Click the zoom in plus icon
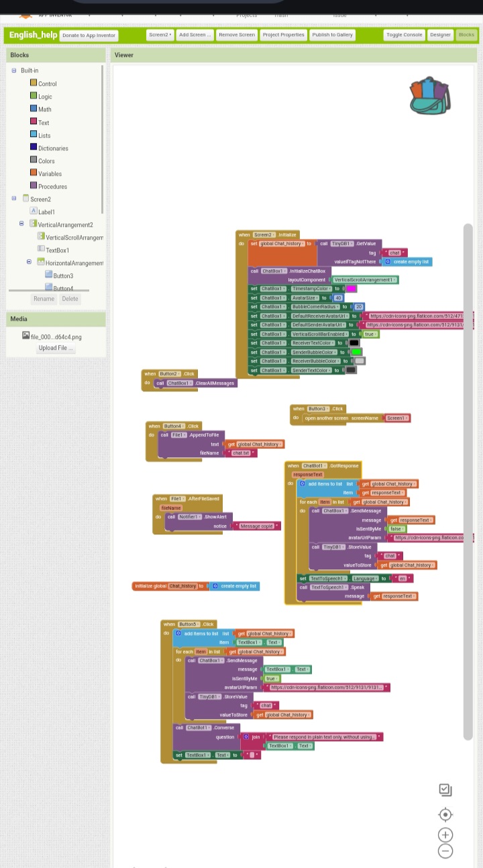Viewport: 483px width, 868px height. coord(445,834)
